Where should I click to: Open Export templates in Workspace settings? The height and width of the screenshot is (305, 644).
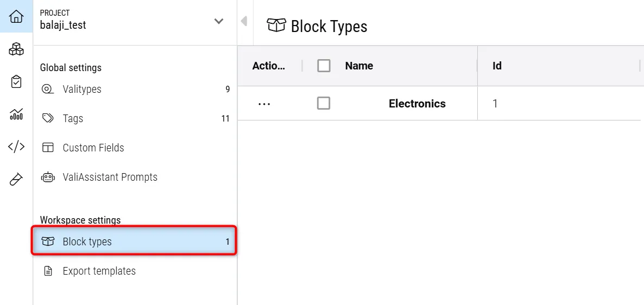click(99, 271)
